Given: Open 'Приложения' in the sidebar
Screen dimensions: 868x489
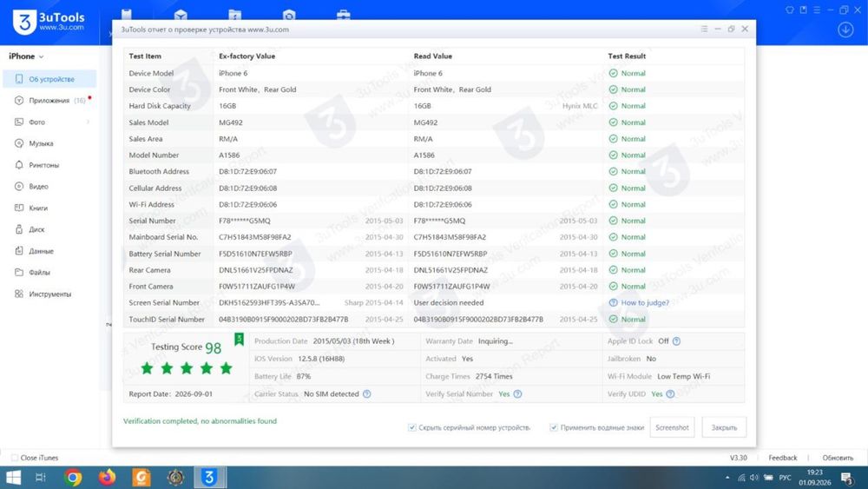Looking at the screenshot, I should (49, 100).
